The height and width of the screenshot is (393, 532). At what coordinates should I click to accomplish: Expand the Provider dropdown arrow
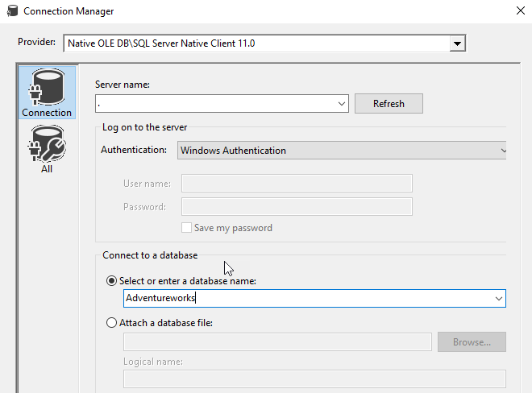coord(457,43)
